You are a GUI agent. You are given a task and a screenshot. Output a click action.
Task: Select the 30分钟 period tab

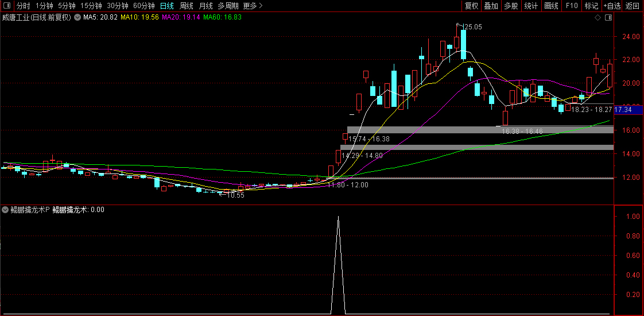point(118,6)
